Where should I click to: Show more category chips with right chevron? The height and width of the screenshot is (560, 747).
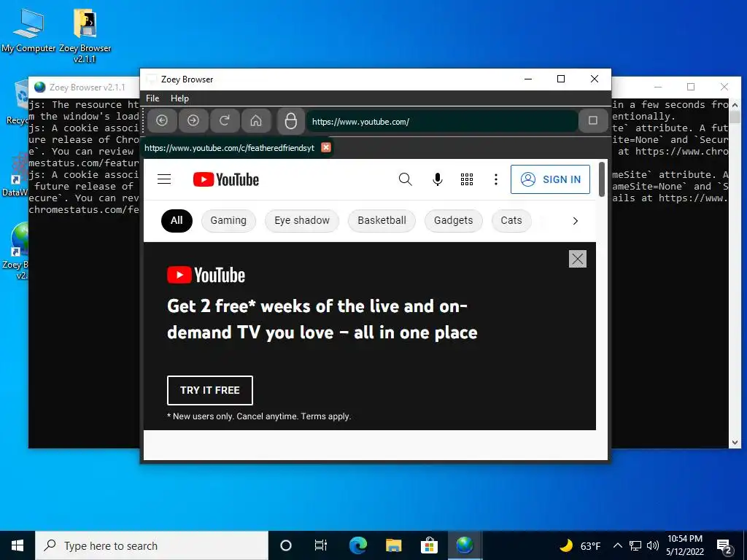point(576,221)
